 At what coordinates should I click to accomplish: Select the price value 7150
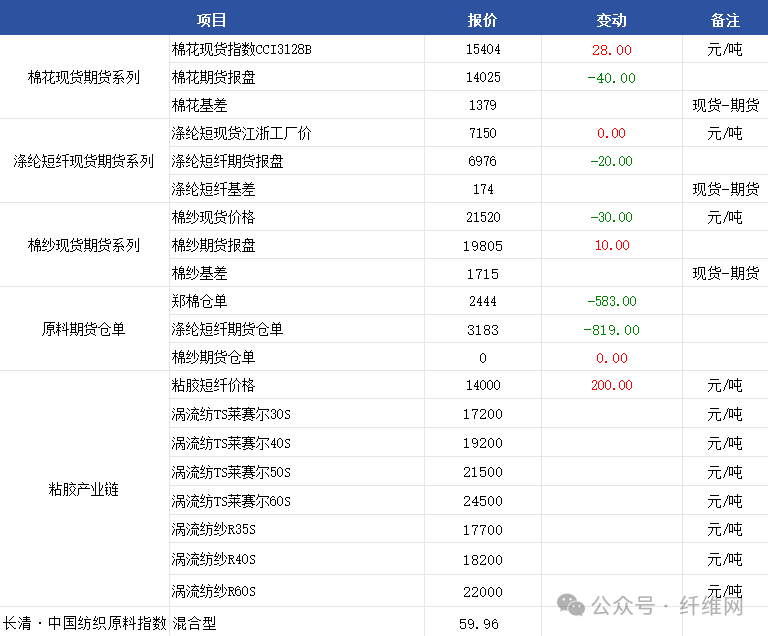click(483, 133)
